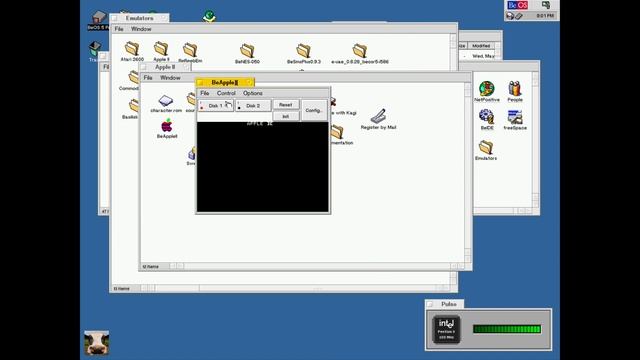Open Window menu of Apple II window
Image resolution: width=640 pixels, height=360 pixels.
coord(170,78)
